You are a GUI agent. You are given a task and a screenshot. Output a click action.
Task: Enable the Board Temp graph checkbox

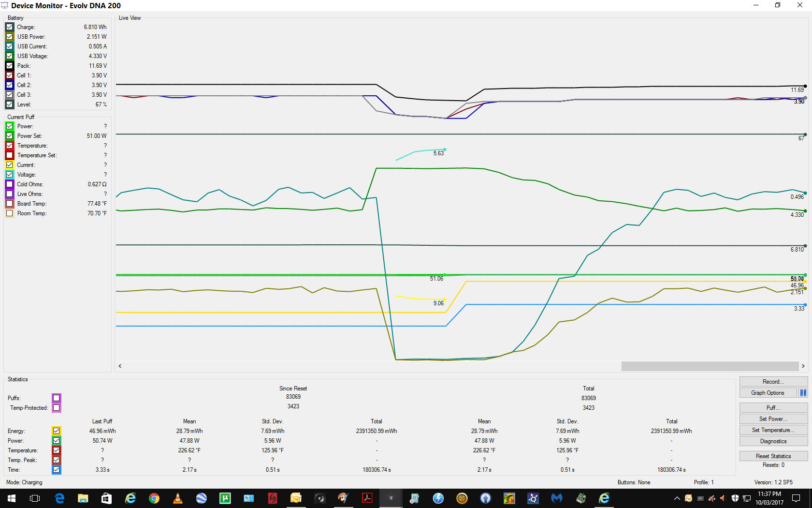pos(10,204)
